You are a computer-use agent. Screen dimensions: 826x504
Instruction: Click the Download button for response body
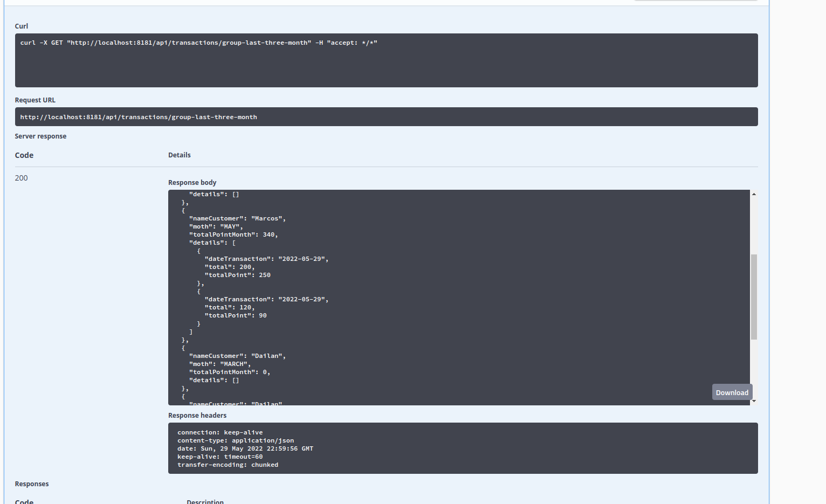click(x=732, y=392)
